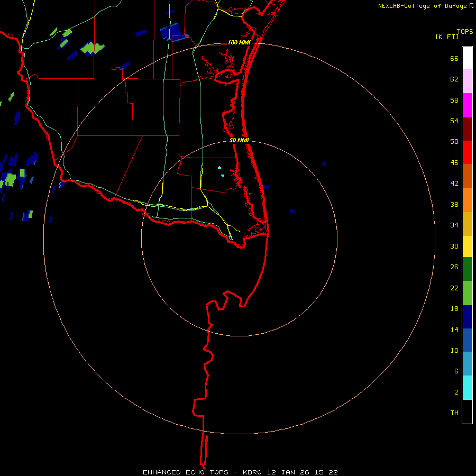Click the dark orange legend swatch
This screenshot has height=476, width=476.
467,176
